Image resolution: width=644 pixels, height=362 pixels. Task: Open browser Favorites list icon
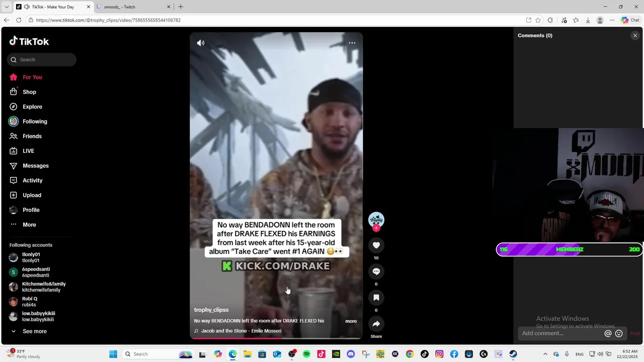click(x=576, y=20)
